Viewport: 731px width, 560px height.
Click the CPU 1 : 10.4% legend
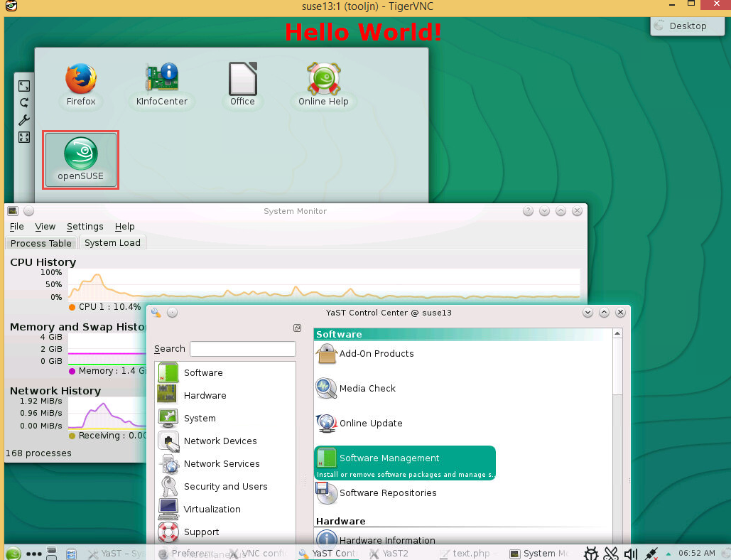click(105, 307)
